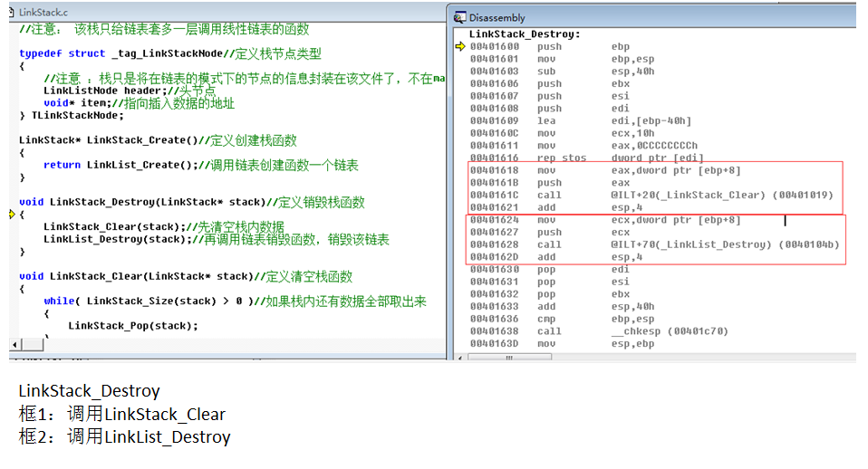Click the line 00401608 push edi
This screenshot has height=469, width=868.
point(550,109)
